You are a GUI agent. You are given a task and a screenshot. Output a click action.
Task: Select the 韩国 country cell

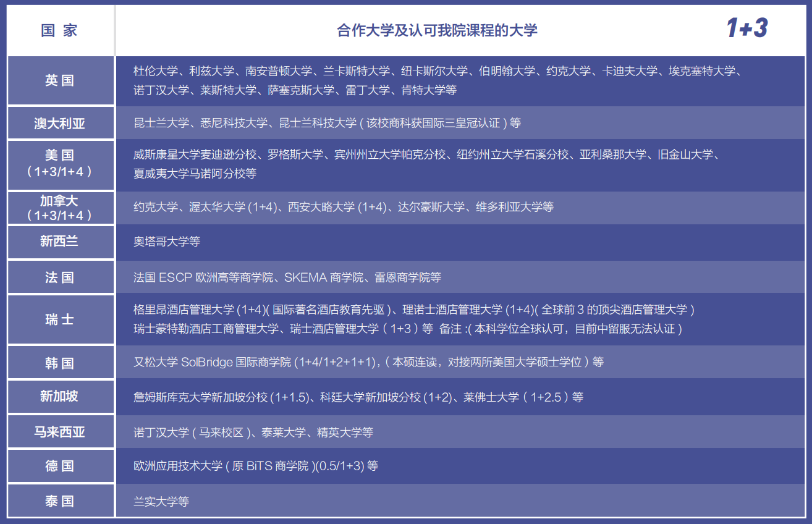[59, 363]
